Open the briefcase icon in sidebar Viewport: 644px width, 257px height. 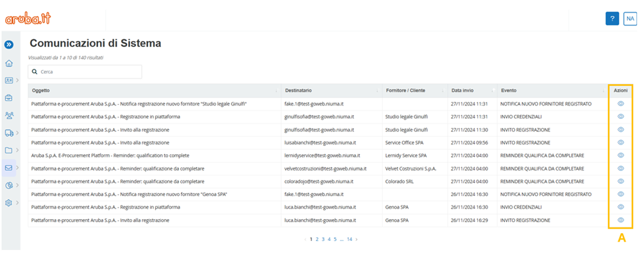pyautogui.click(x=8, y=98)
